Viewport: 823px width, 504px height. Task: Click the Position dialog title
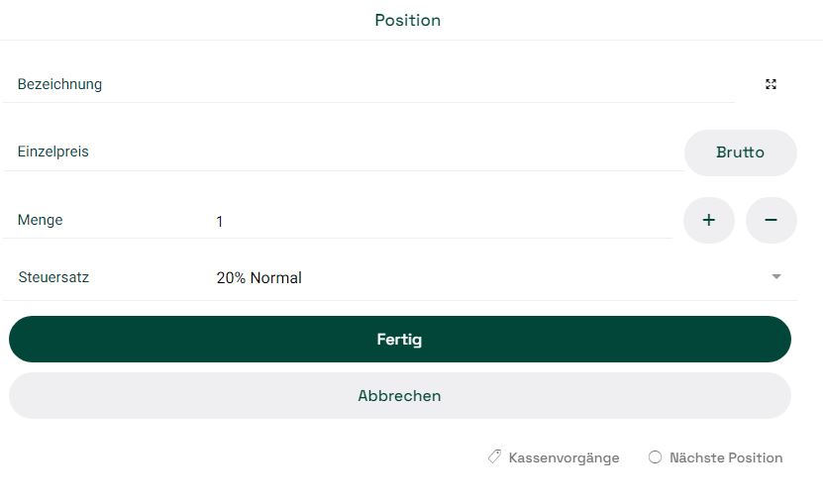[408, 20]
